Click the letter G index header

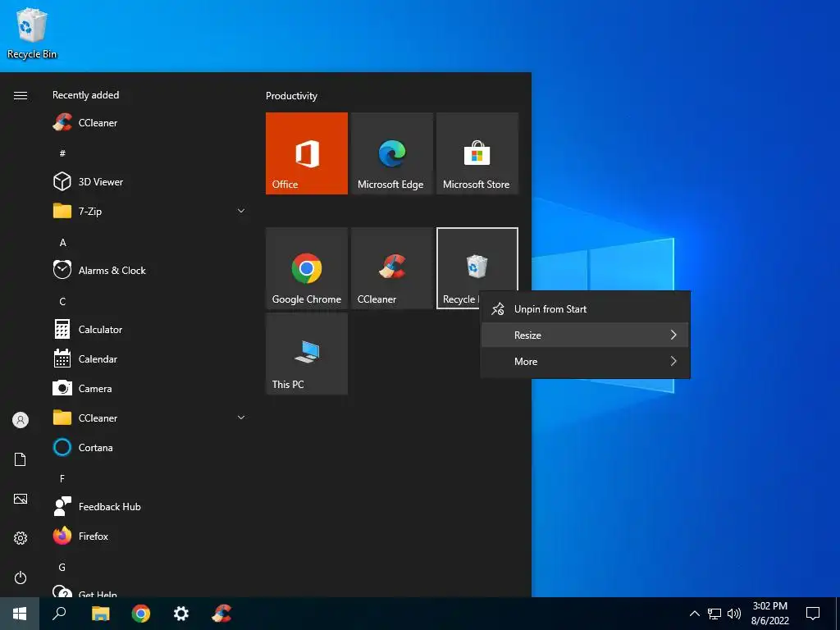coord(62,567)
